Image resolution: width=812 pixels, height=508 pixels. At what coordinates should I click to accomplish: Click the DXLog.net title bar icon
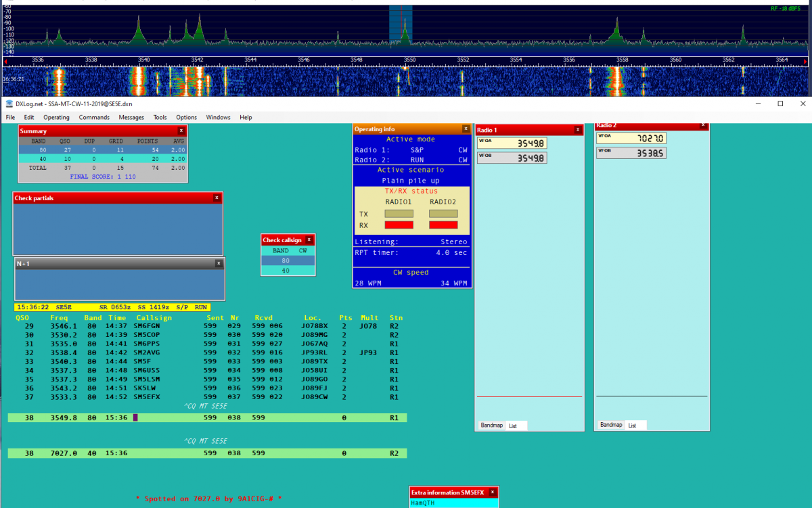click(x=9, y=103)
